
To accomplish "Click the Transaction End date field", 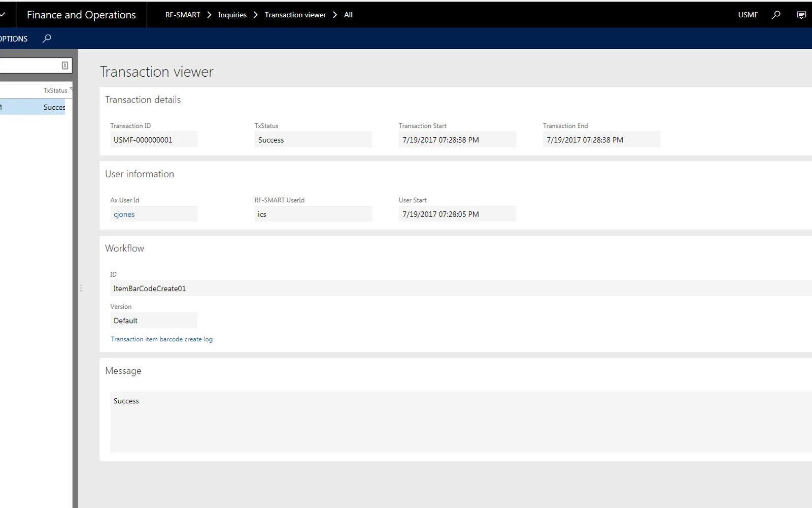I will coord(601,140).
